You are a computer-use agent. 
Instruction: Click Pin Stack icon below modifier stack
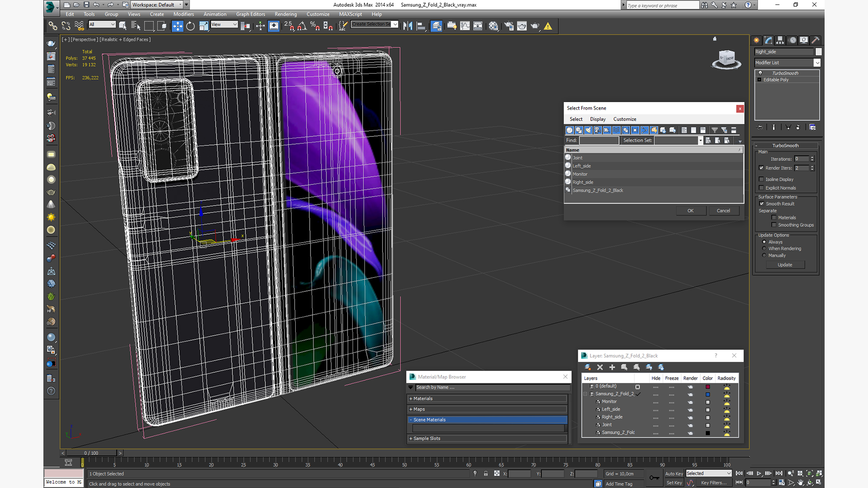coord(759,127)
